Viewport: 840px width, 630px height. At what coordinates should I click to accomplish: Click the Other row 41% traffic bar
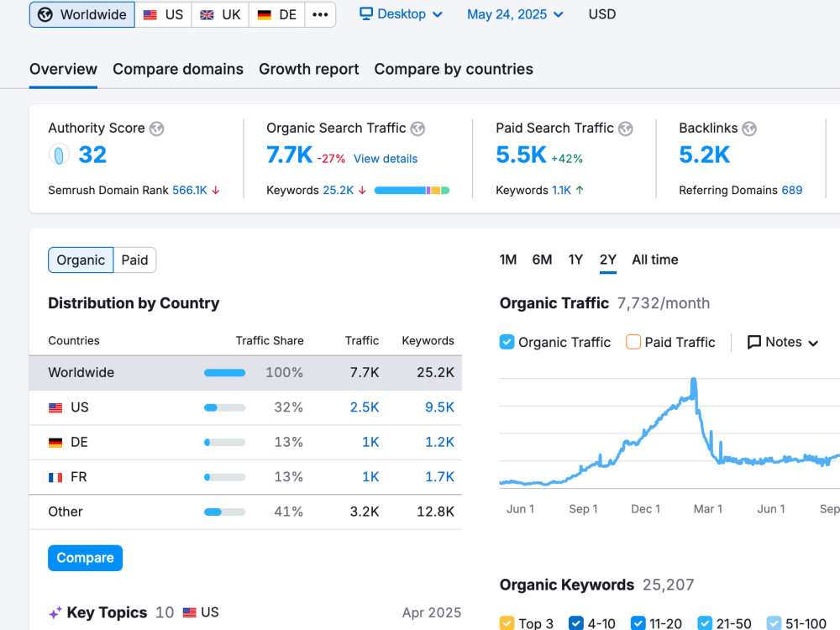point(224,512)
